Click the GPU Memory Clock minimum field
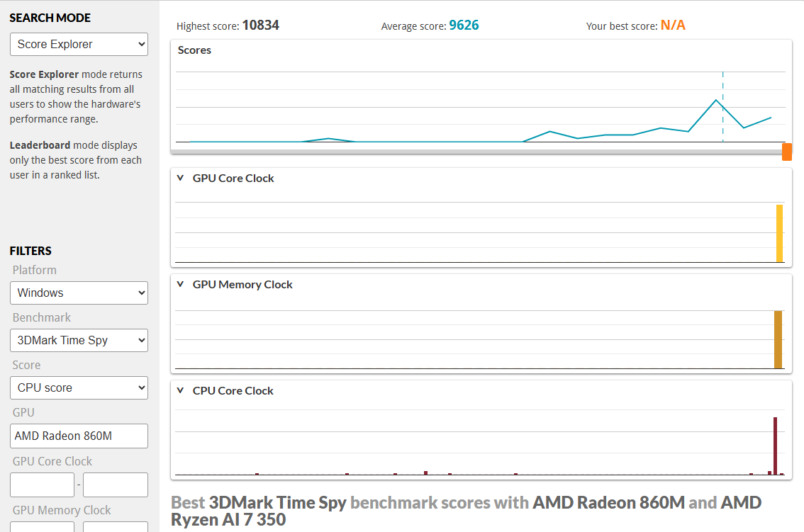804x532 pixels. click(x=42, y=527)
